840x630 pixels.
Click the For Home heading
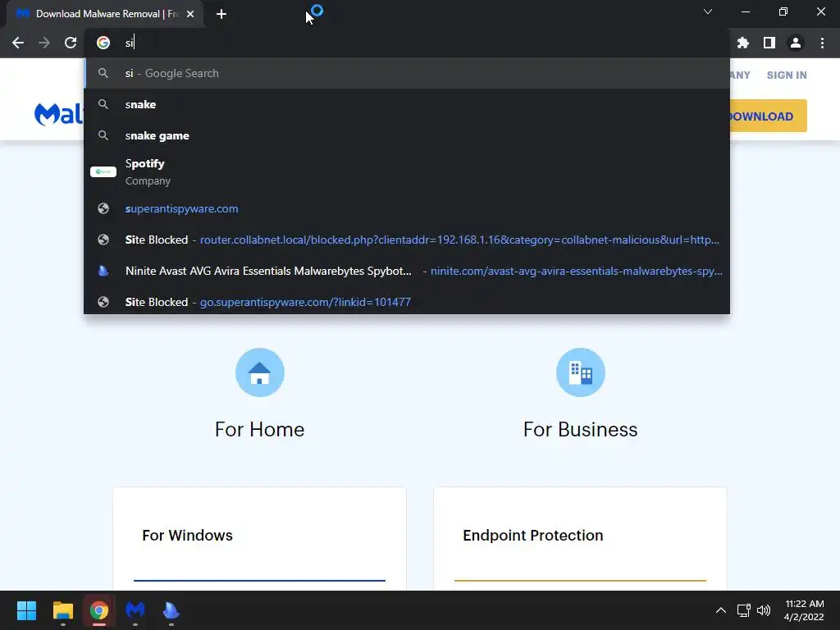(x=260, y=430)
